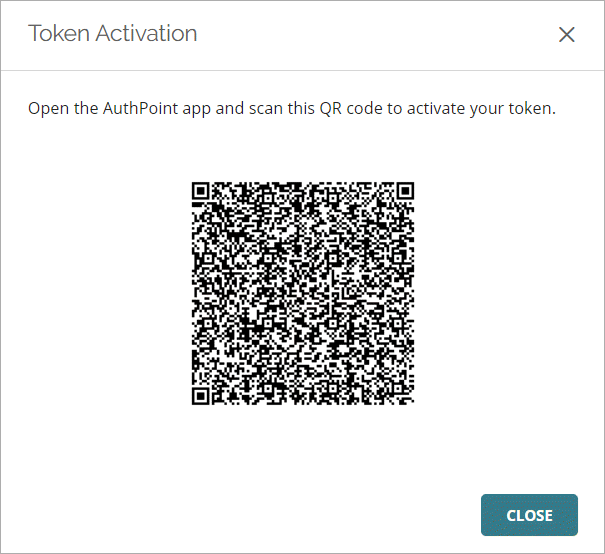Click the bottom edge center of the QR code
The width and height of the screenshot is (605, 554).
[x=303, y=403]
